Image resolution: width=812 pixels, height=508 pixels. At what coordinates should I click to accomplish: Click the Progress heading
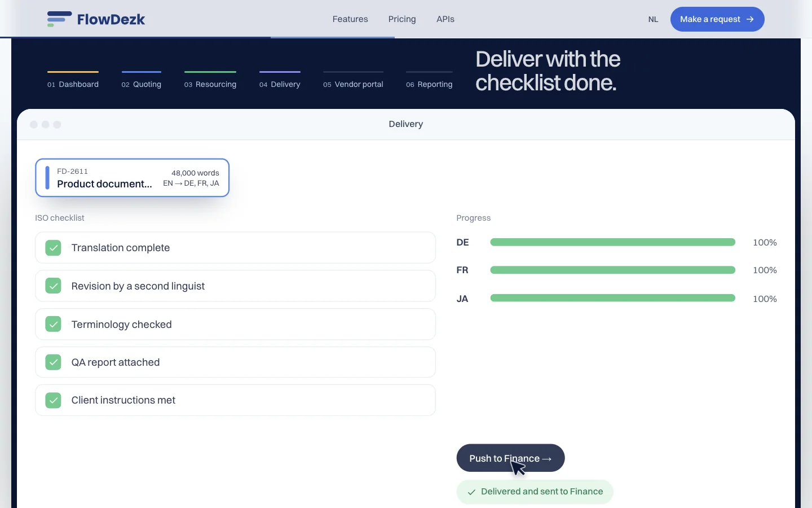coord(474,218)
